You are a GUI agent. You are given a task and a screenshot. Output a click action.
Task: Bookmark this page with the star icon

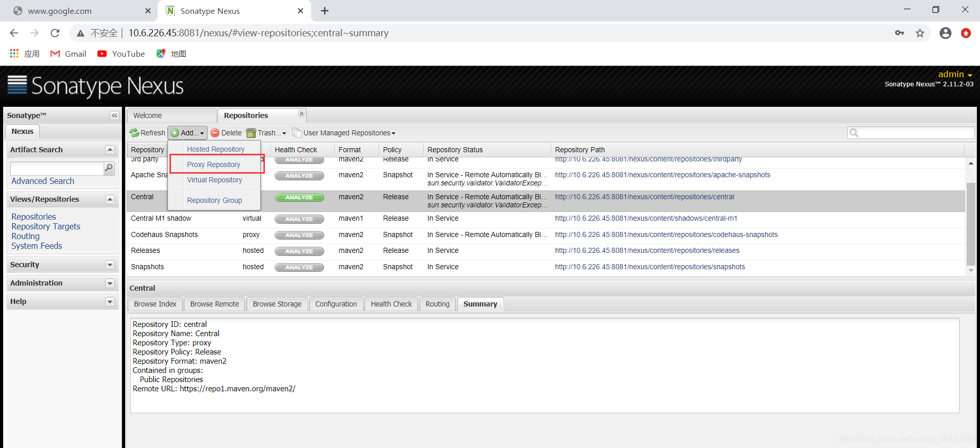(x=920, y=33)
